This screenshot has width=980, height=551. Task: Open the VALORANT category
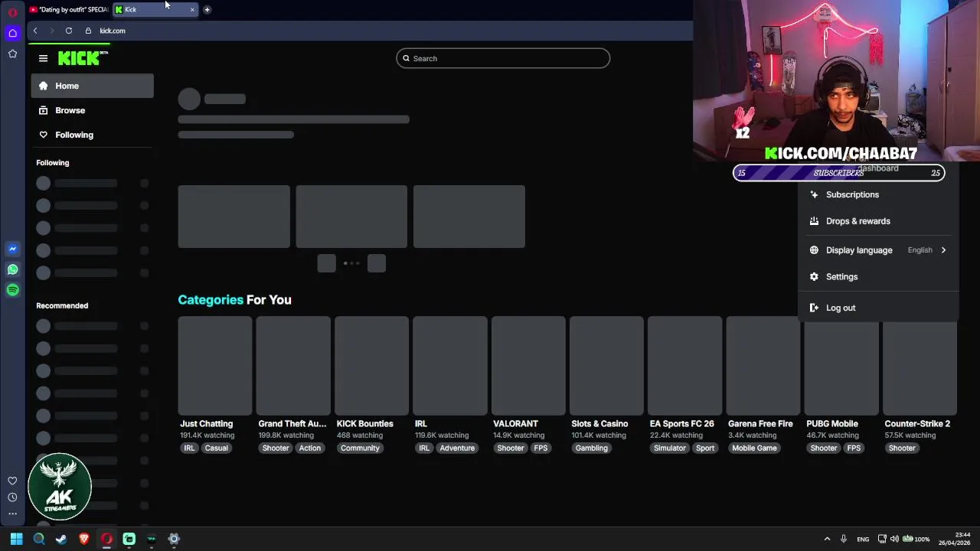click(528, 366)
